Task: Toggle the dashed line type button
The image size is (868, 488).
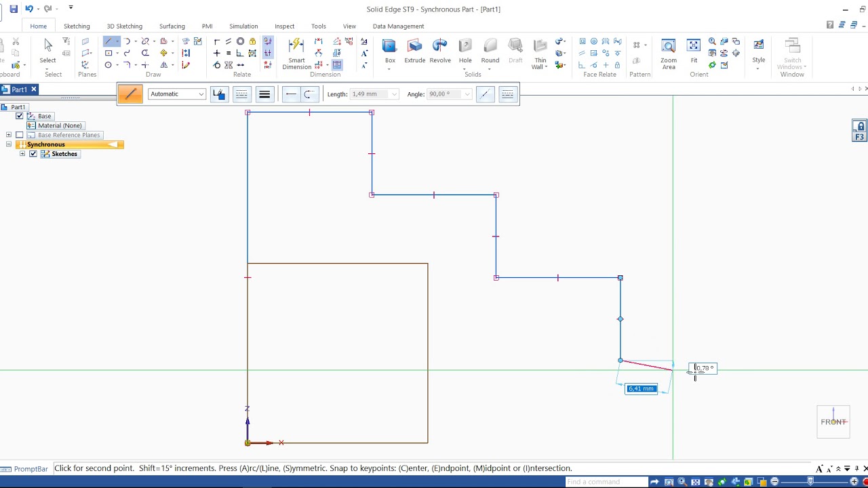Action: pyautogui.click(x=241, y=94)
